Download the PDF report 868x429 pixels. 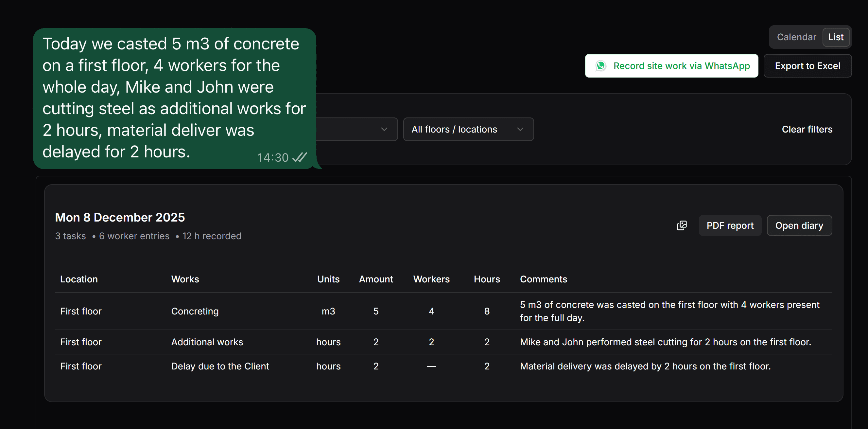[x=730, y=225]
